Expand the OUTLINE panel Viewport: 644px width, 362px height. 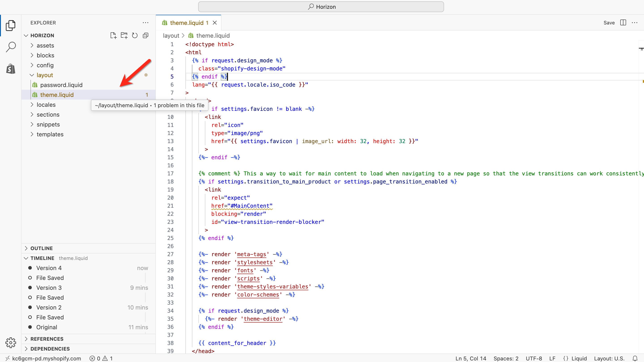[41, 248]
